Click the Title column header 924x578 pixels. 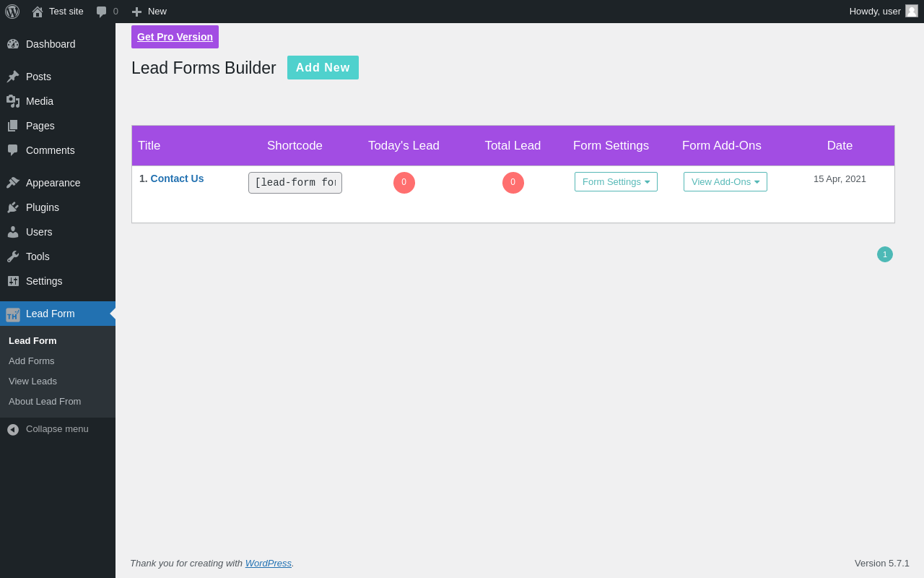coord(149,146)
